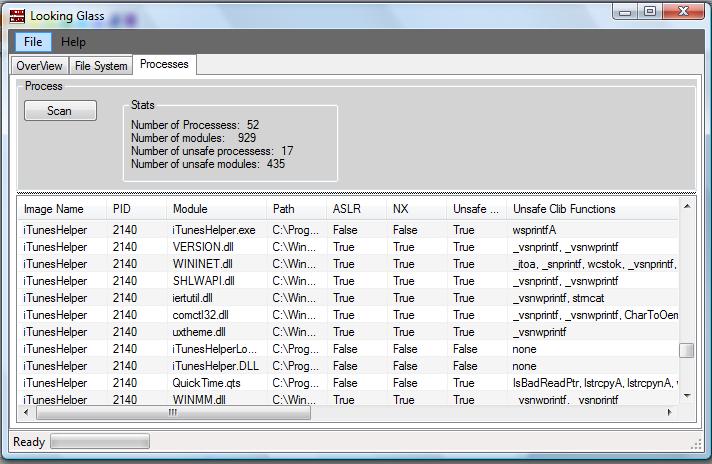Switch to the OverView tab
This screenshot has height=464, width=712.
40,66
